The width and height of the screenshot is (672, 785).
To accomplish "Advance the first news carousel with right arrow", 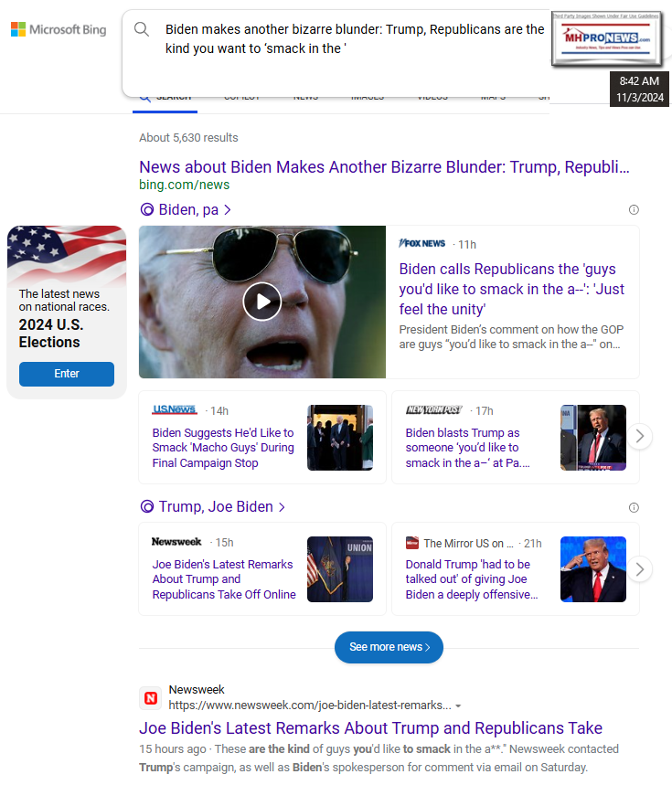I will tap(639, 436).
